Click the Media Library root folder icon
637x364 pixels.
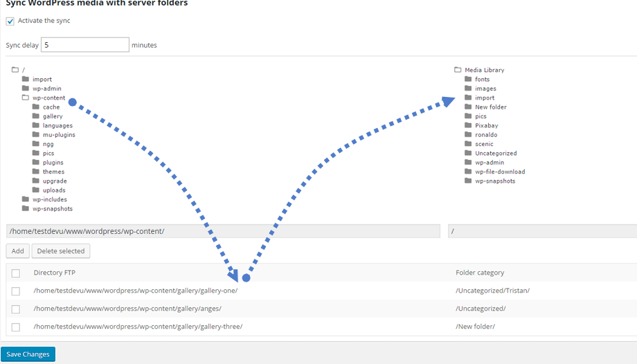(458, 69)
